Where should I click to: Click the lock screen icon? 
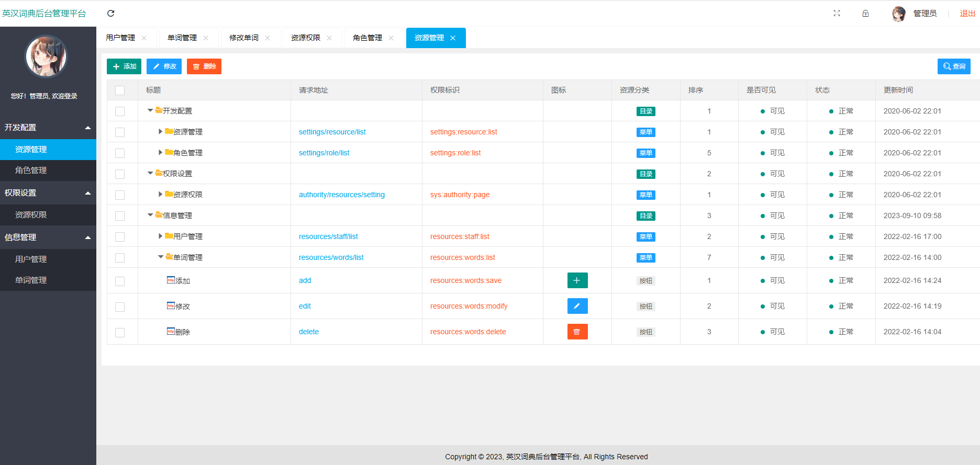point(865,14)
